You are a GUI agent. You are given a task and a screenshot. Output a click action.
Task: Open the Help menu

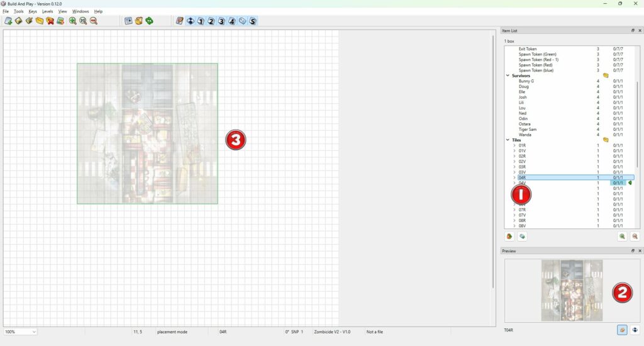point(98,11)
